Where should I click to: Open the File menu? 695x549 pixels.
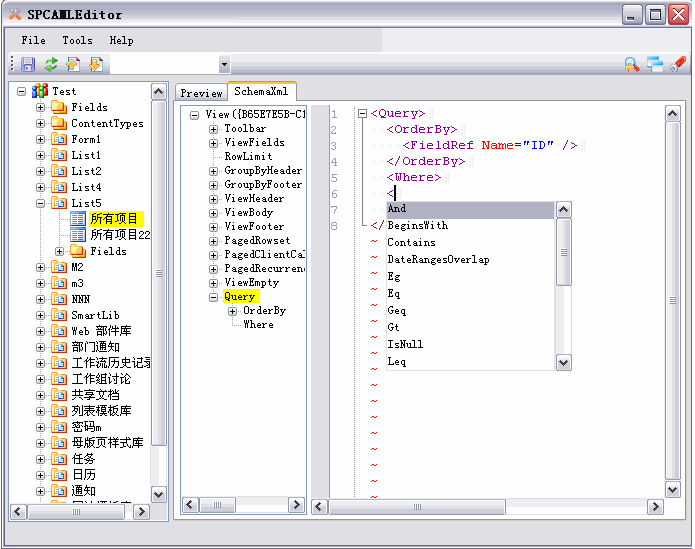tap(33, 40)
